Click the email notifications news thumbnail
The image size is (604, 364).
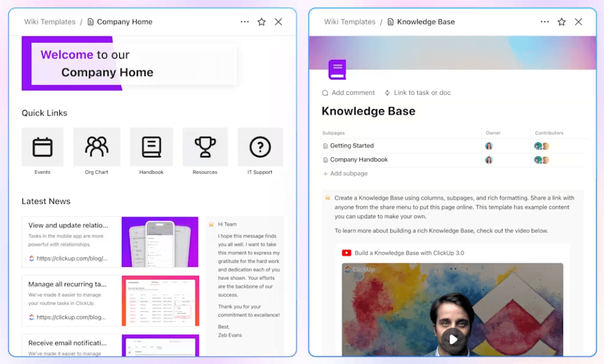tap(160, 345)
